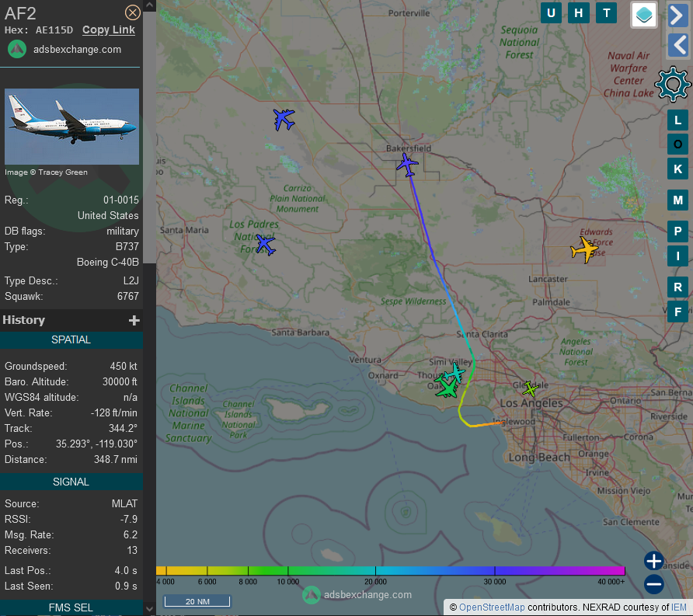
Task: Click the F map option button
Action: (x=677, y=312)
